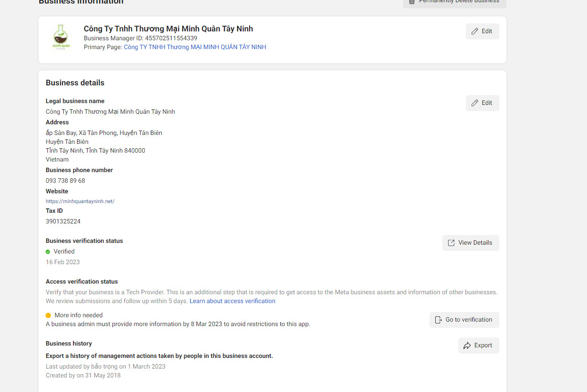Edit the Business details section
Screen dimensions: 587x392
pyautogui.click(x=482, y=103)
